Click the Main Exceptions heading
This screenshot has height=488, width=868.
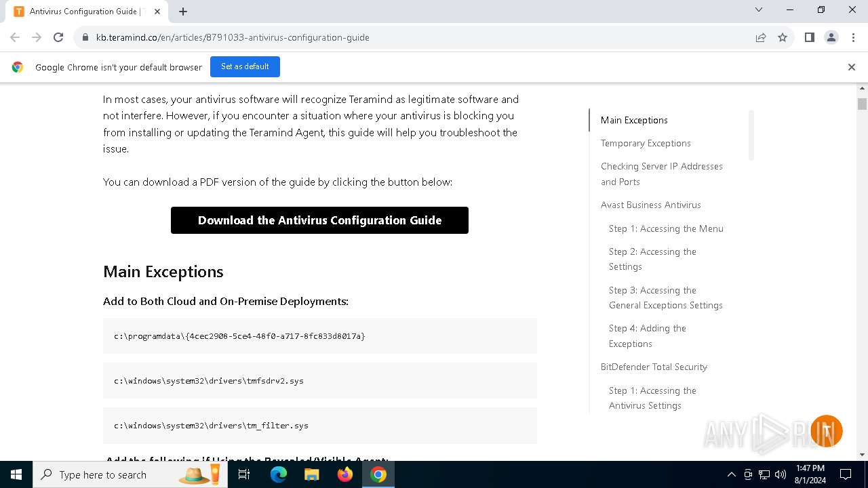point(163,271)
